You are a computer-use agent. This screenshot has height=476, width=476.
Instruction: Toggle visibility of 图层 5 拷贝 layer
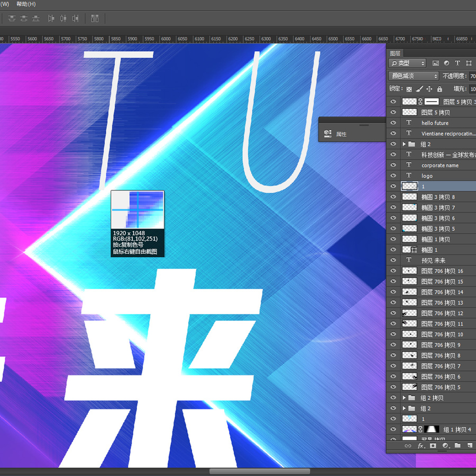pyautogui.click(x=393, y=112)
